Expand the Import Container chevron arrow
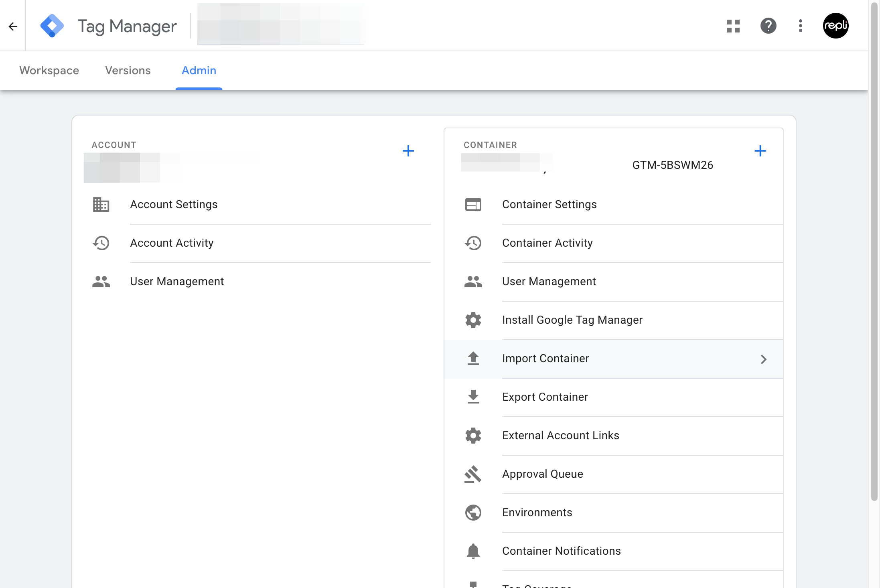Screen dimensions: 880x588 click(x=763, y=359)
